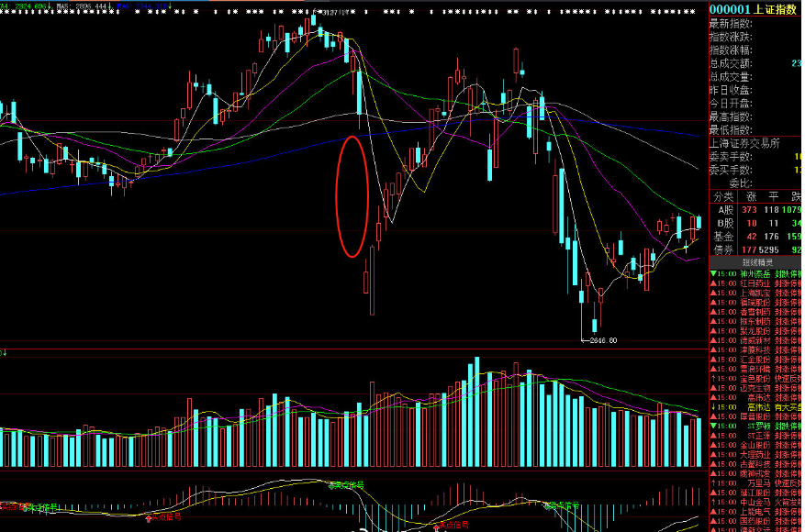Click the 分类 column header
Image resolution: width=805 pixels, height=532 pixels.
coord(724,196)
